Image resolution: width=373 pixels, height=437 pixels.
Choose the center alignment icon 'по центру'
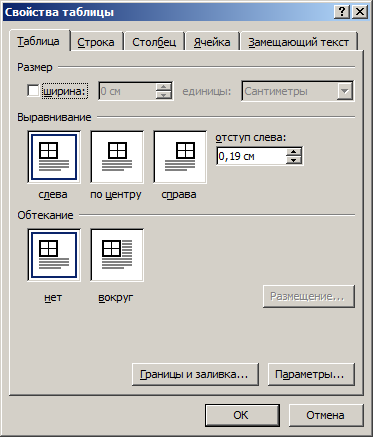[x=117, y=157]
